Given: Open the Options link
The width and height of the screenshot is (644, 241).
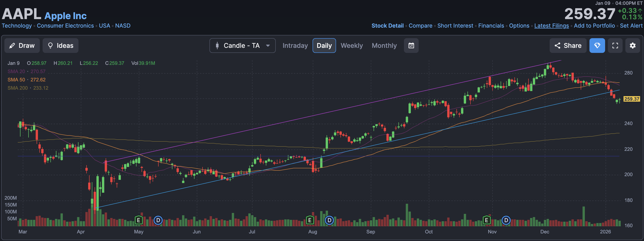Looking at the screenshot, I should [519, 26].
